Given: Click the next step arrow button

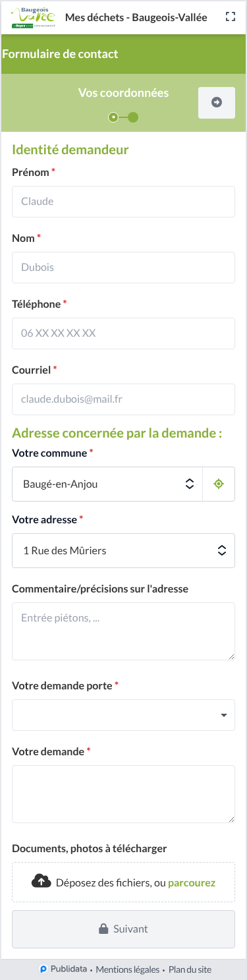Looking at the screenshot, I should (x=217, y=102).
